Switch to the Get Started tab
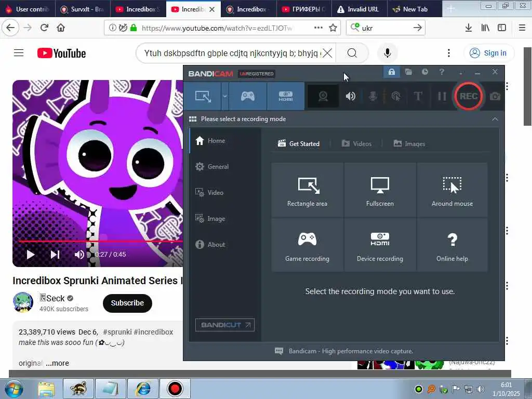Screen dimensions: 532x399 click(x=299, y=143)
